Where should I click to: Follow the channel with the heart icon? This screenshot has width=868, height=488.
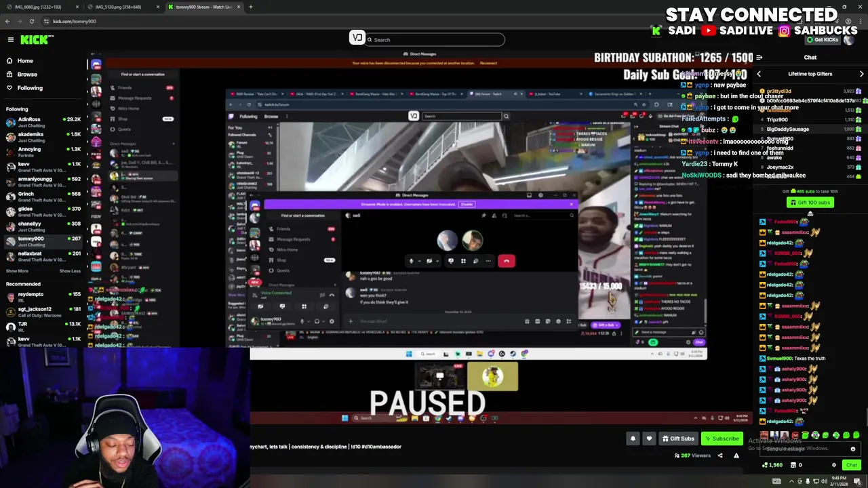[x=649, y=439]
